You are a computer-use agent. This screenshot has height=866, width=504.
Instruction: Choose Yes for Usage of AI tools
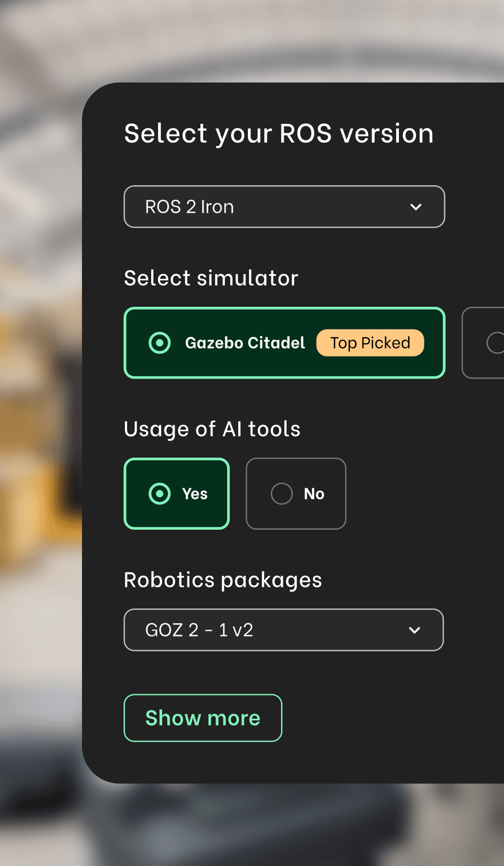click(x=177, y=493)
